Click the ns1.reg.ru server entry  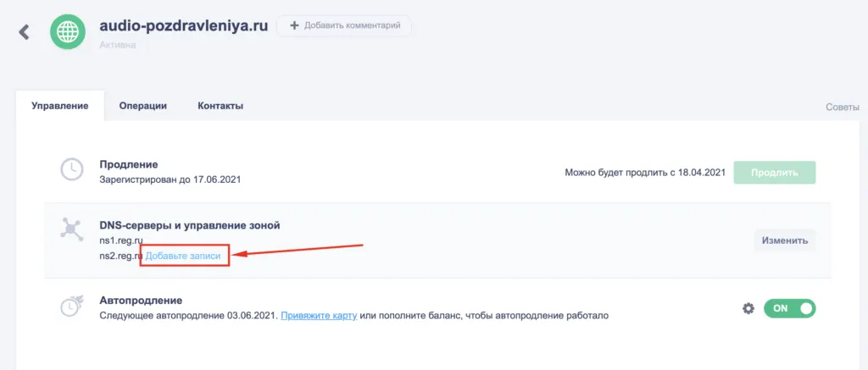121,241
